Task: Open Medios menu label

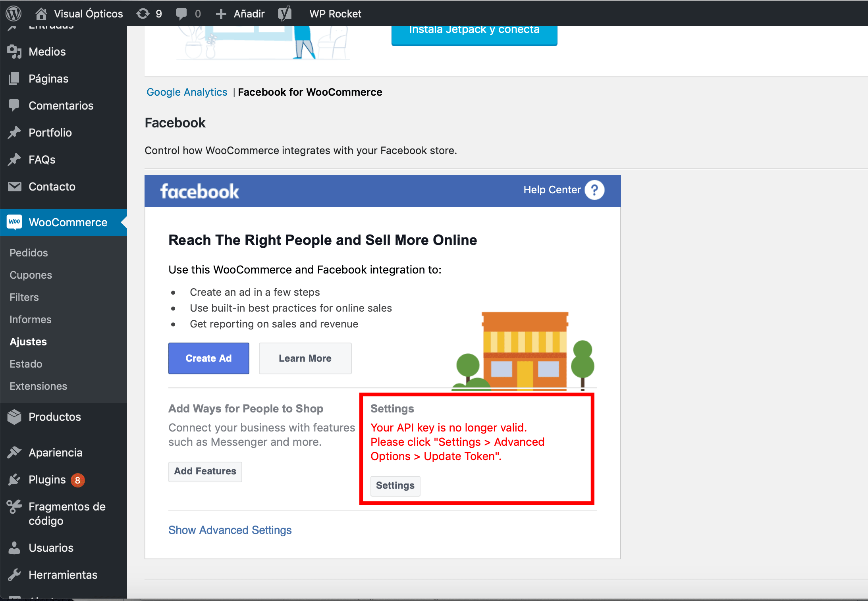Action: point(47,52)
